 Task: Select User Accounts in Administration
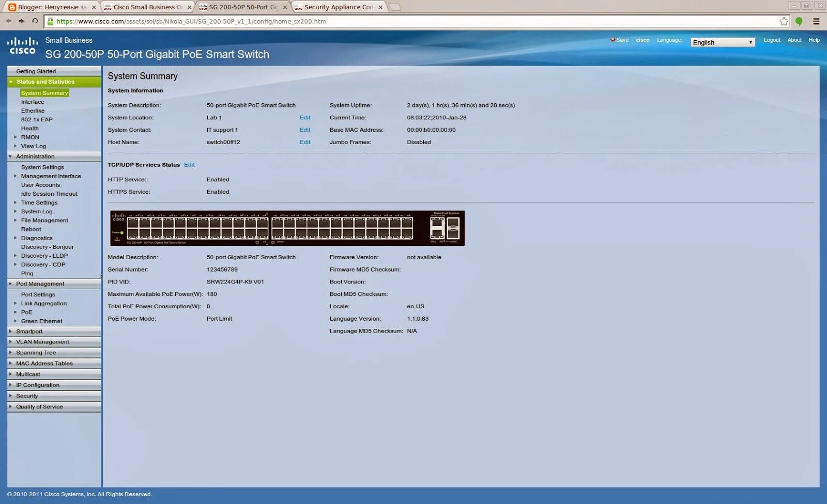point(40,185)
